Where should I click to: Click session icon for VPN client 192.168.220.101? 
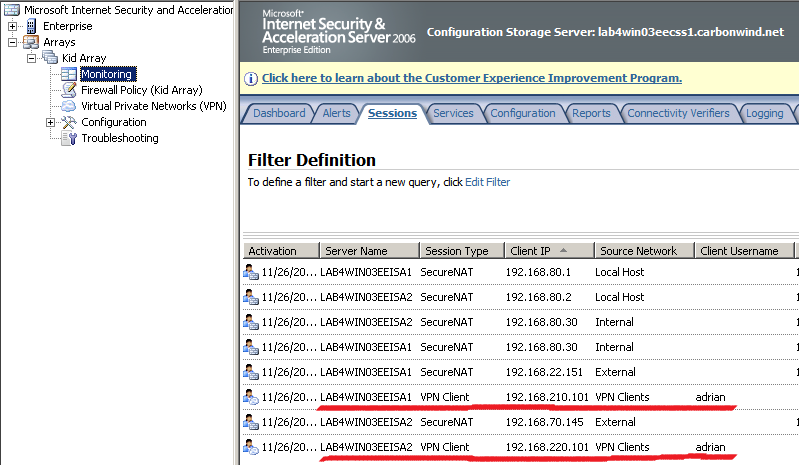tap(251, 447)
